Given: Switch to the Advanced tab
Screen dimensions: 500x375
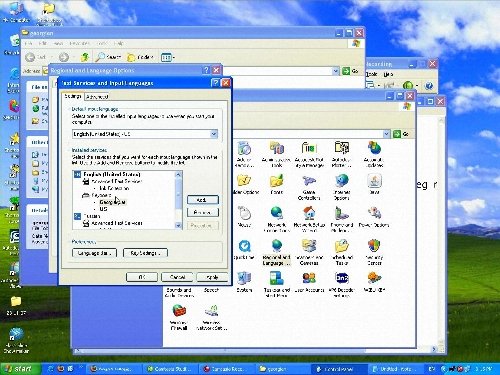Looking at the screenshot, I should tap(97, 97).
